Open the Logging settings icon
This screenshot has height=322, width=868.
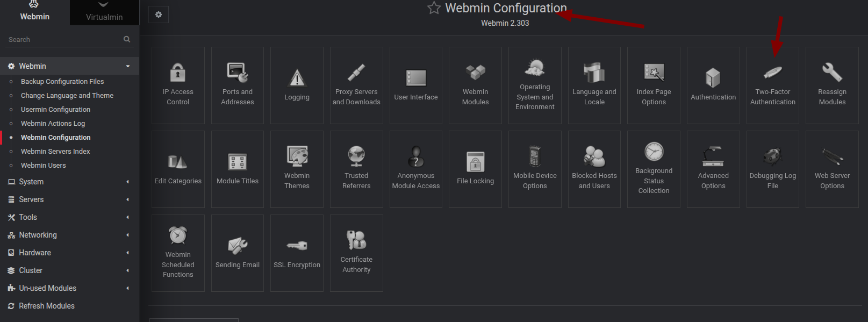click(297, 85)
